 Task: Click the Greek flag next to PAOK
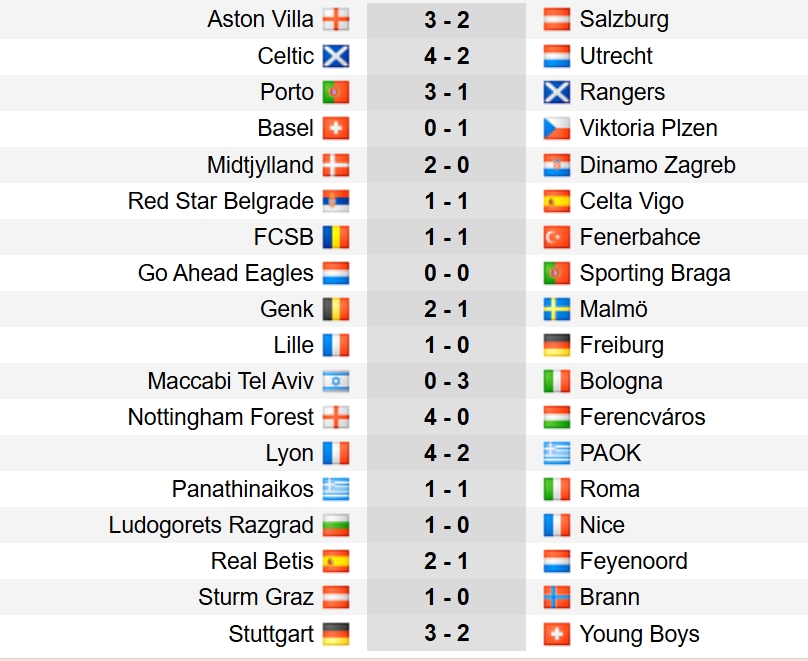[x=557, y=453]
